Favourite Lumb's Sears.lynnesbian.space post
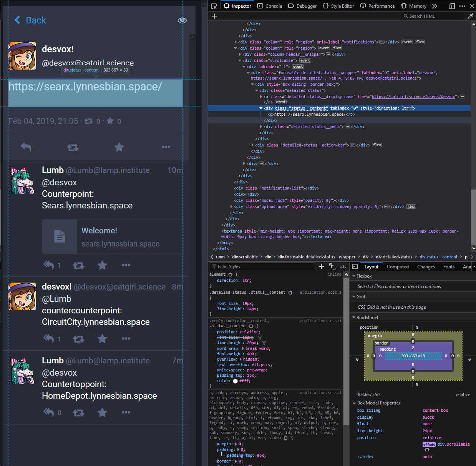Image resolution: width=476 pixels, height=466 pixels. [102, 265]
